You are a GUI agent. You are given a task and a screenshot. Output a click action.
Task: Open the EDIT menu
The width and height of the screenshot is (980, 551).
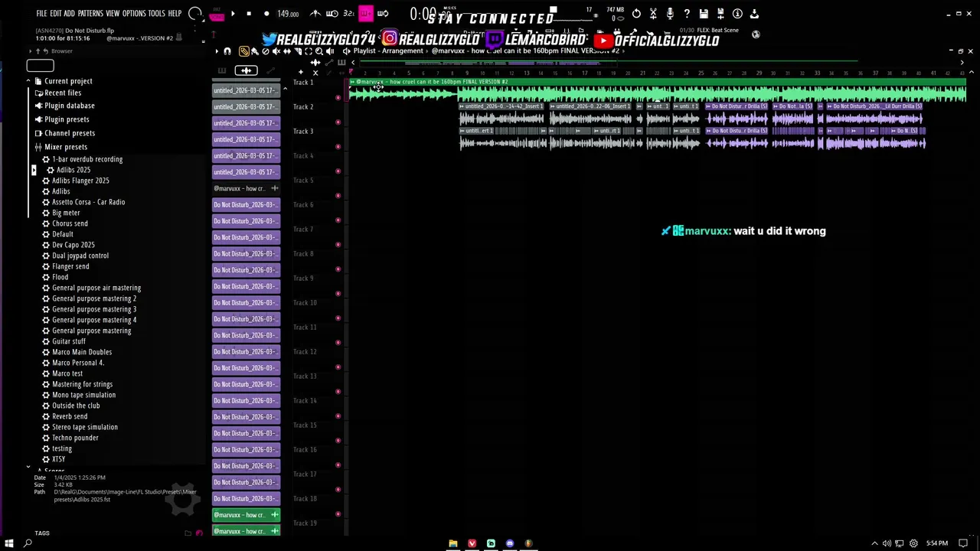(56, 14)
